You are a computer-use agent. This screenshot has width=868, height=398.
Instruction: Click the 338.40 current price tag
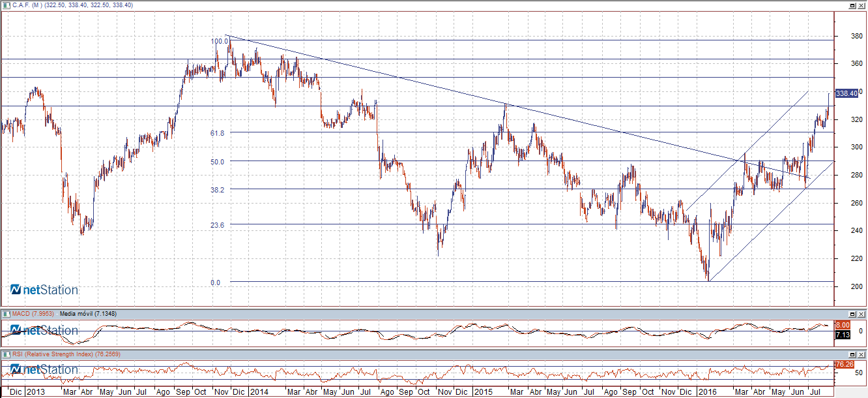846,93
